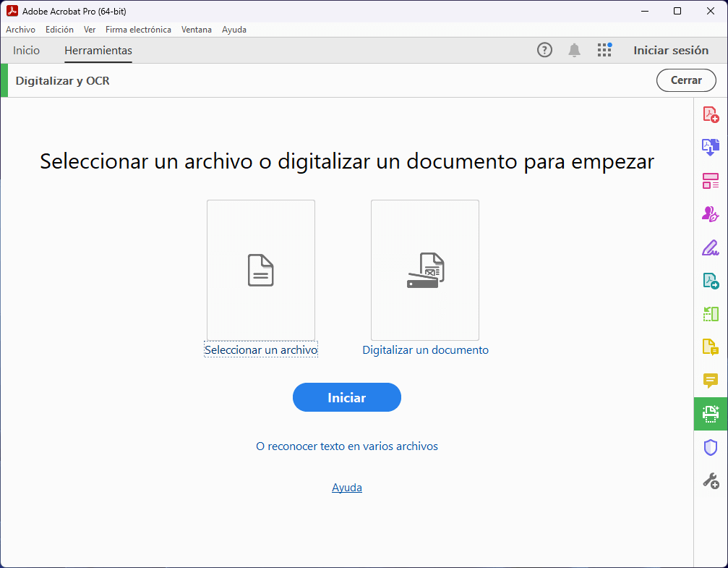Image resolution: width=728 pixels, height=568 pixels.
Task: Open the yellow page-with-note sidebar icon
Action: (x=711, y=347)
